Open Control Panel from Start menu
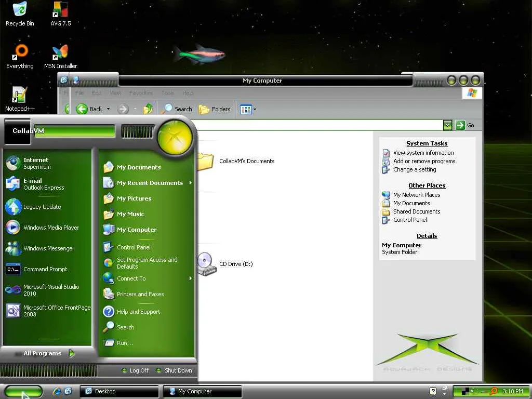This screenshot has width=532, height=399. [147, 247]
